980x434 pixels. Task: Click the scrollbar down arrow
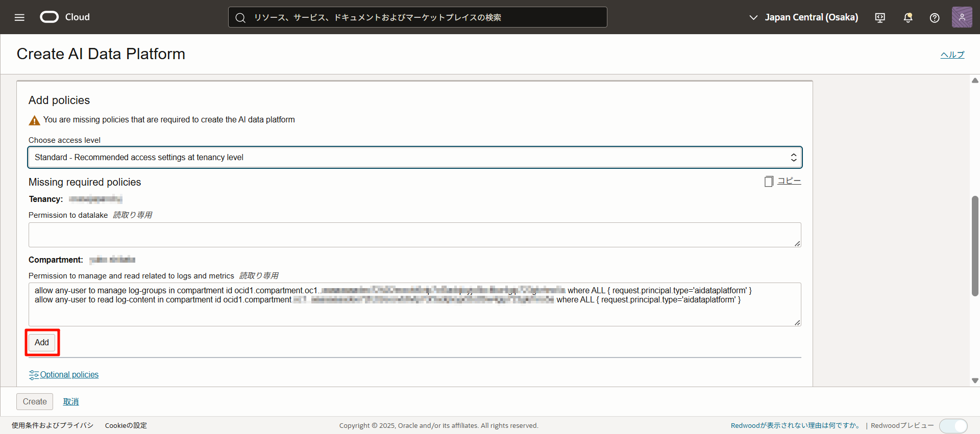click(975, 380)
